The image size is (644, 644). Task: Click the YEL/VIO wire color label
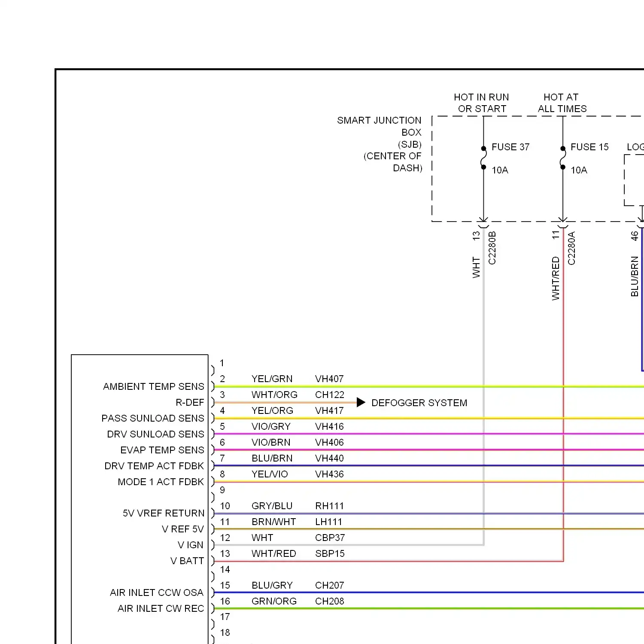point(270,474)
